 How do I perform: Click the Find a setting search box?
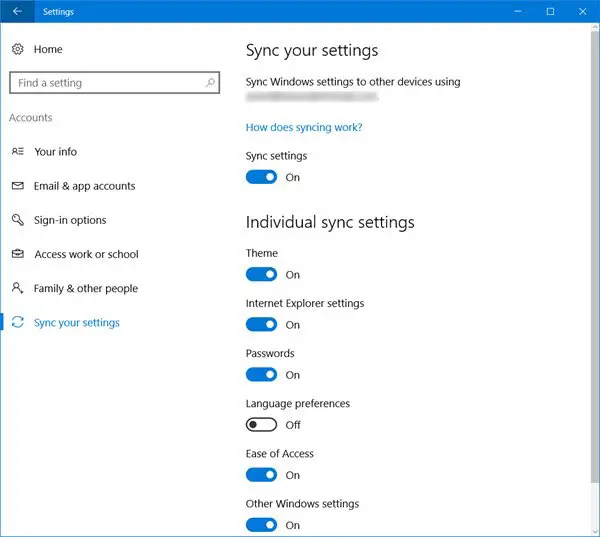(x=105, y=83)
